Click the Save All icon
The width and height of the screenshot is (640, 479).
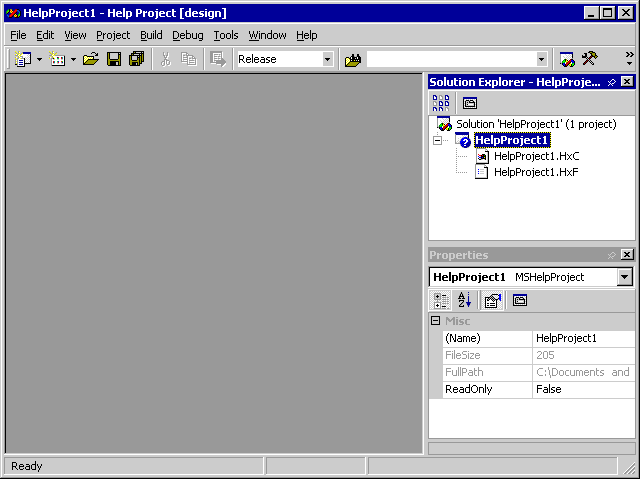(136, 59)
